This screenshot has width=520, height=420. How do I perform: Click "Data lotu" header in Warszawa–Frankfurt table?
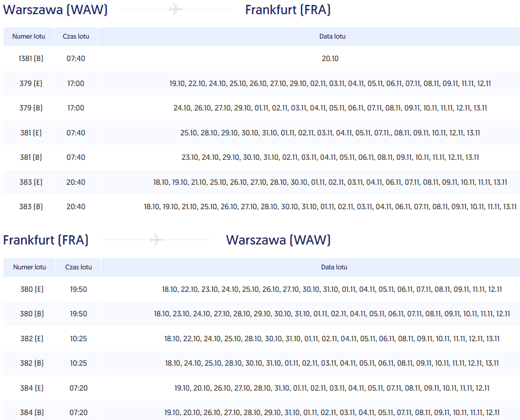tap(332, 37)
